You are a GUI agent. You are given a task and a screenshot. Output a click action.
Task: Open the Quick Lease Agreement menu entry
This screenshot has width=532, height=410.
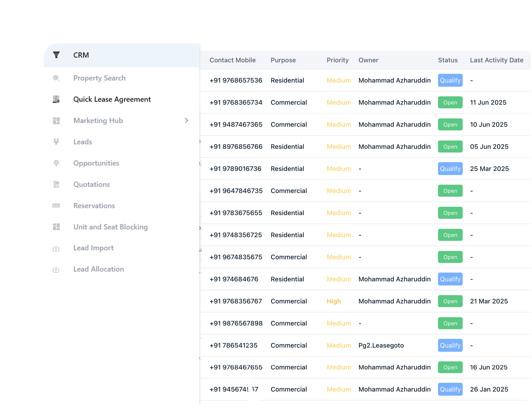click(112, 99)
